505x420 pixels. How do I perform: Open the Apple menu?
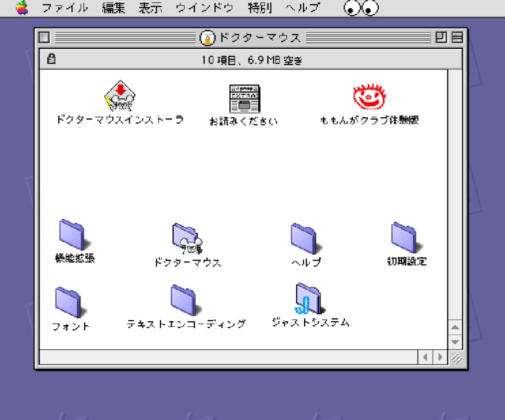tap(22, 8)
